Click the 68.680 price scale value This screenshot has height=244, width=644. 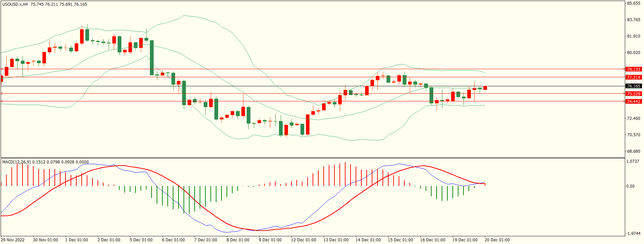633,151
